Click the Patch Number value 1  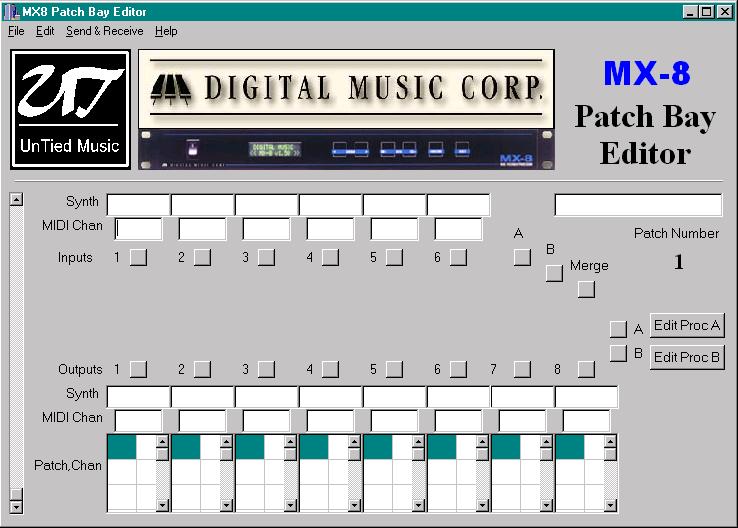[678, 262]
